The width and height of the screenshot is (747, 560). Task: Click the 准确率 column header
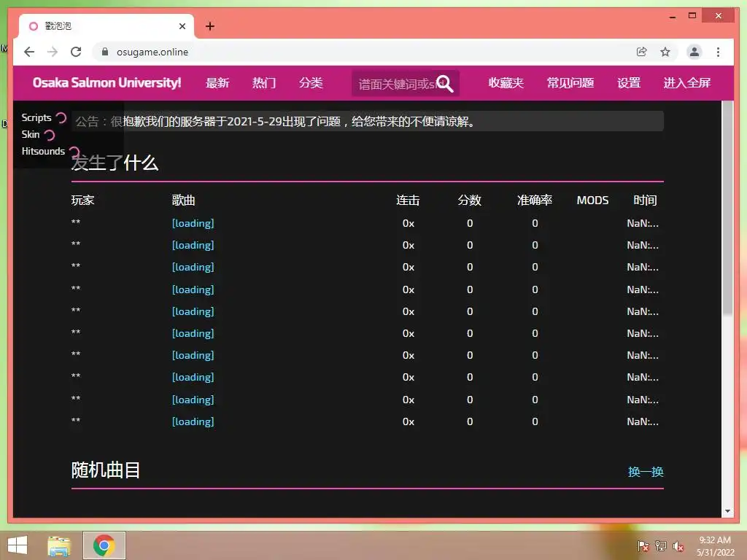point(535,200)
